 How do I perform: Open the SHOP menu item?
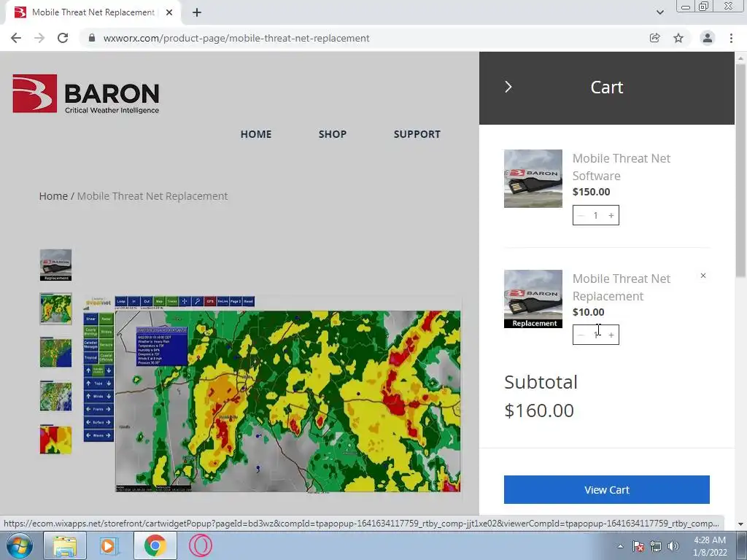[333, 134]
